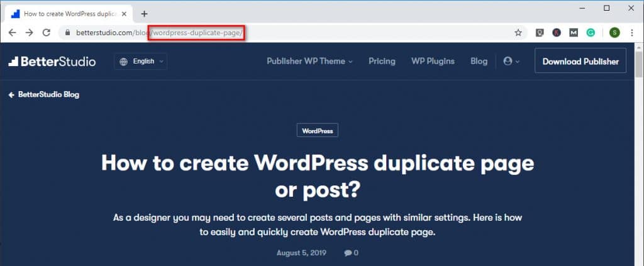Click the August 5, 2019 date
The image size is (644, 266).
pyautogui.click(x=301, y=253)
